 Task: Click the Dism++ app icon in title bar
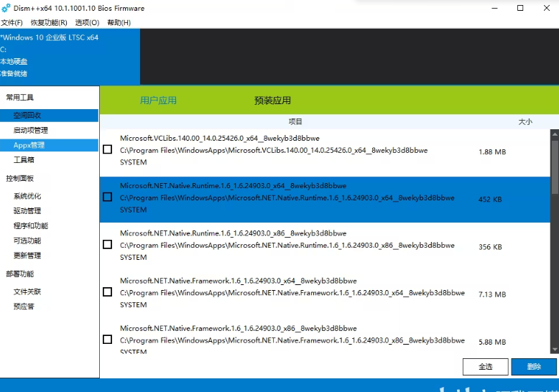click(6, 8)
